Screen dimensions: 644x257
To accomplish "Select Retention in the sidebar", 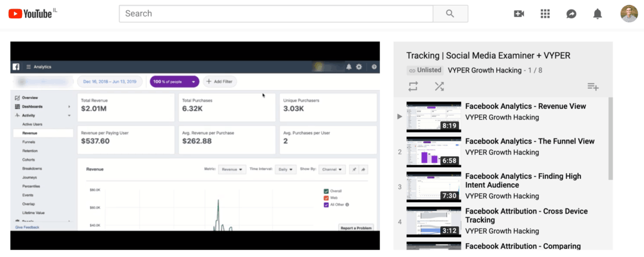I will (30, 151).
